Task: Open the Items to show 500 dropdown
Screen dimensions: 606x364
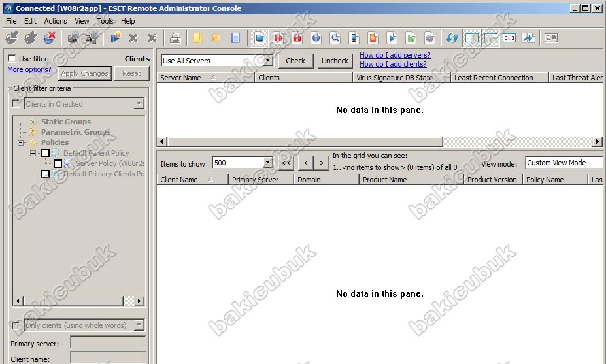Action: 267,163
